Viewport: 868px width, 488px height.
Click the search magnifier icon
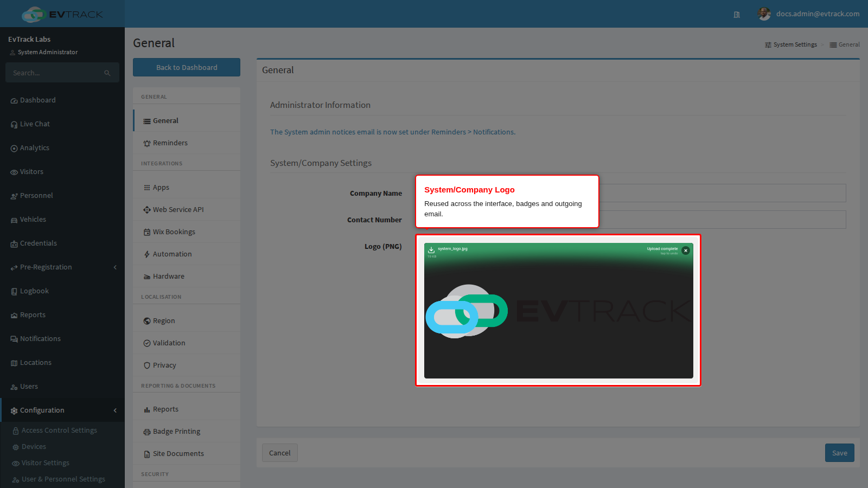tap(107, 73)
